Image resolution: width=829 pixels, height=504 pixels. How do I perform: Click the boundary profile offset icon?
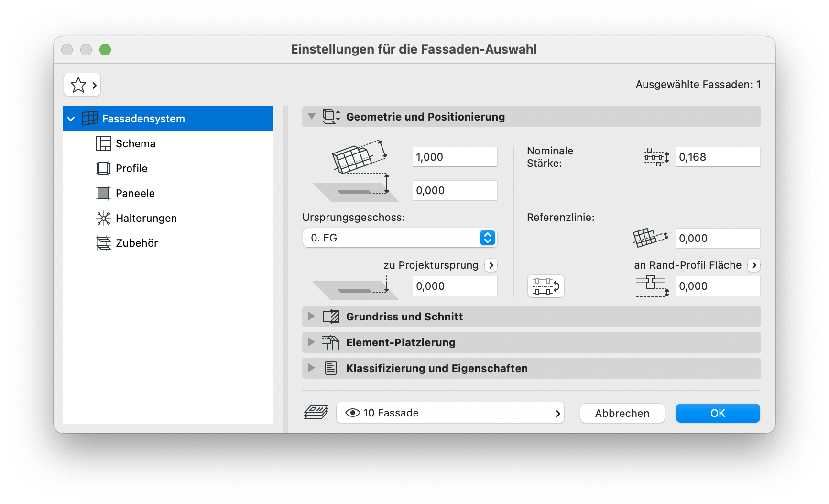point(652,286)
